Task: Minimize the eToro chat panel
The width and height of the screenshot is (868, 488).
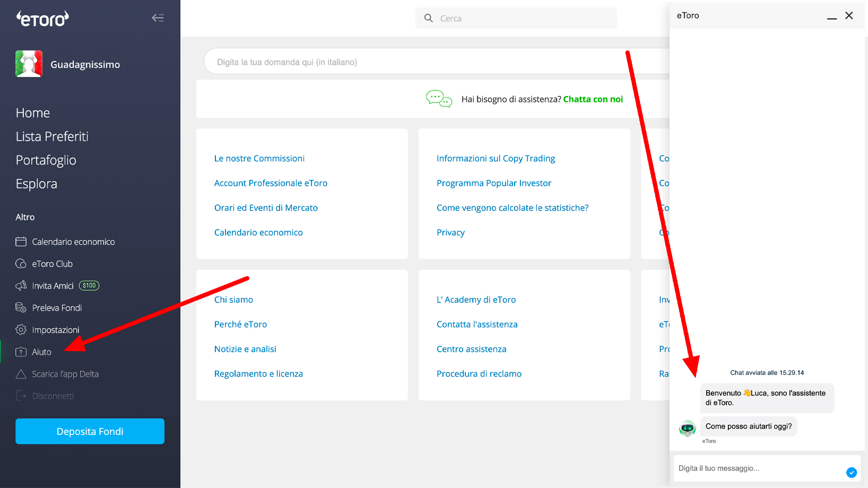Action: [832, 17]
